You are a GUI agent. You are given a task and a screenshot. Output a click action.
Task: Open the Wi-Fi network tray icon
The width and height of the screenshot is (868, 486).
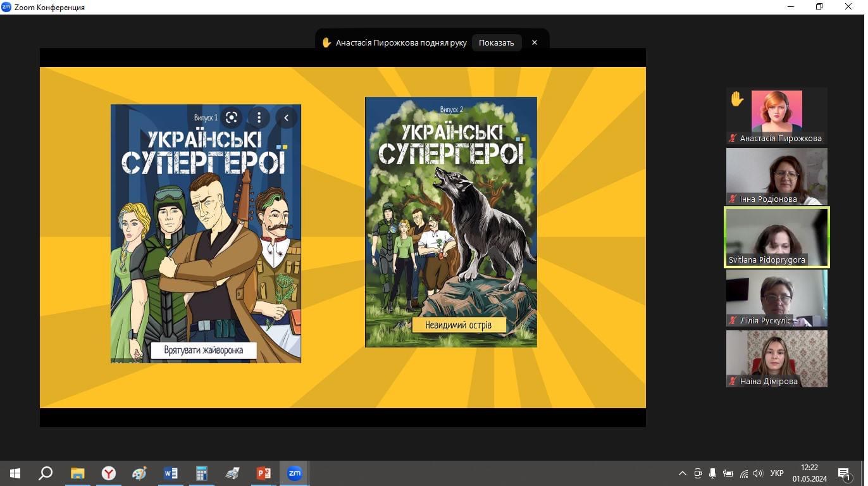click(743, 473)
